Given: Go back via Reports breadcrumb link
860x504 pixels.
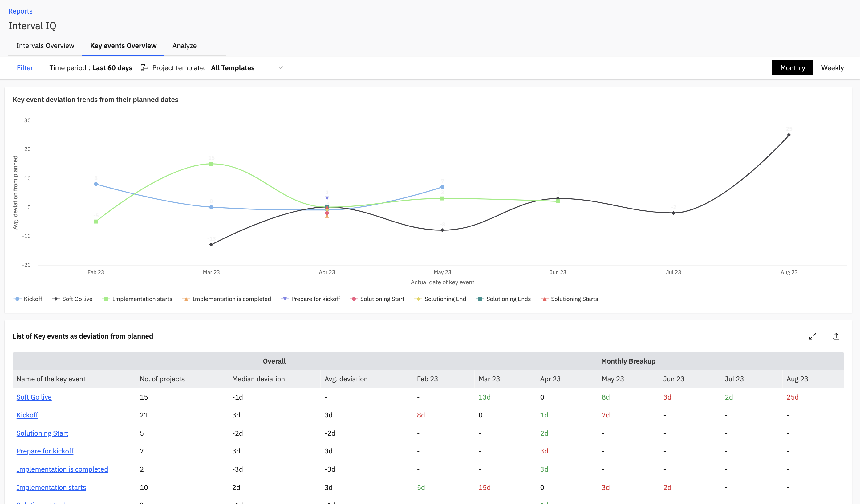Looking at the screenshot, I should 20,11.
